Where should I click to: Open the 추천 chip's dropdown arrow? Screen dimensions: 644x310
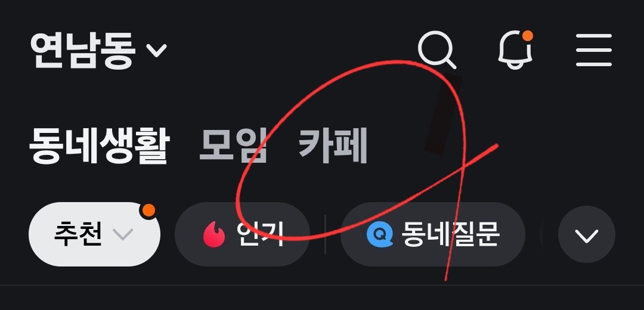coord(123,234)
